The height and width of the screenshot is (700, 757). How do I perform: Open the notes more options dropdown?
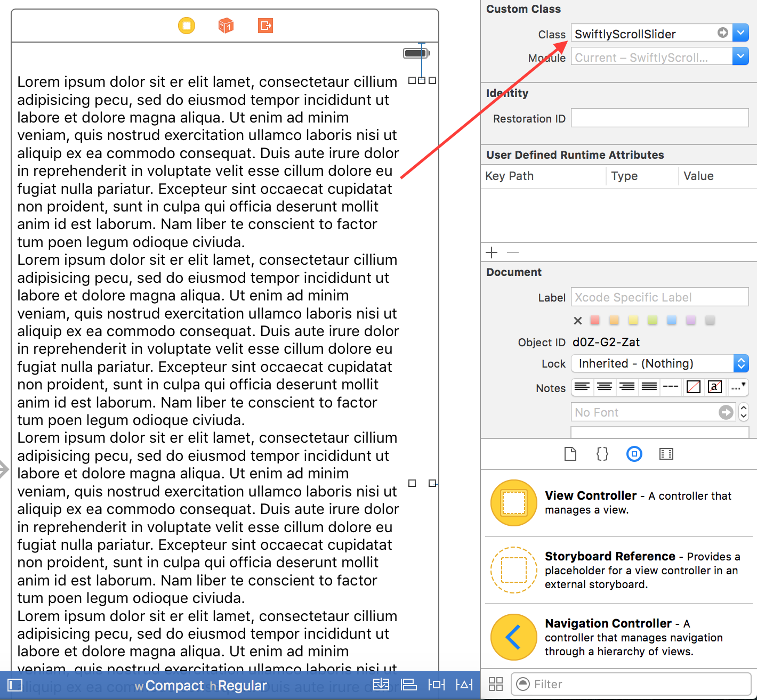pos(739,387)
